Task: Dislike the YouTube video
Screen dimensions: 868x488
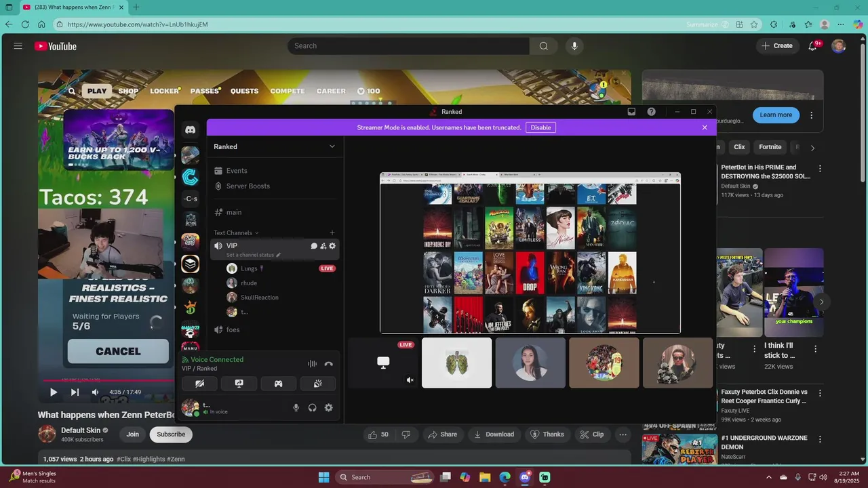Action: tap(406, 434)
